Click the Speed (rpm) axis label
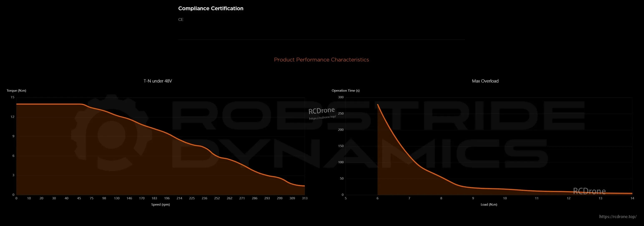This screenshot has width=644, height=226. (x=160, y=204)
